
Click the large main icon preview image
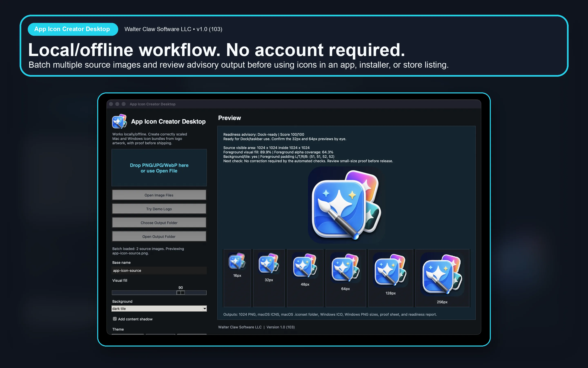[346, 205]
